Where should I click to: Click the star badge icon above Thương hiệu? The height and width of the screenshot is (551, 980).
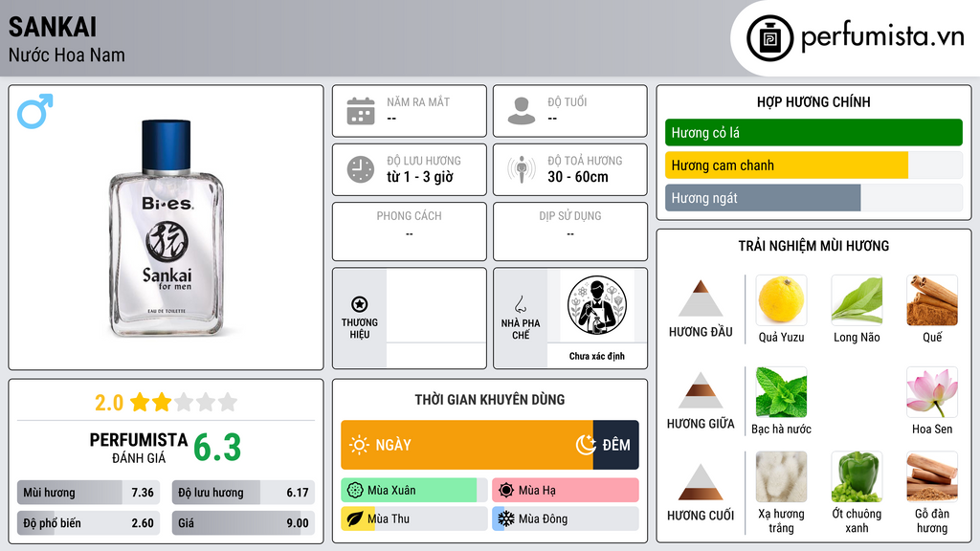point(360,304)
